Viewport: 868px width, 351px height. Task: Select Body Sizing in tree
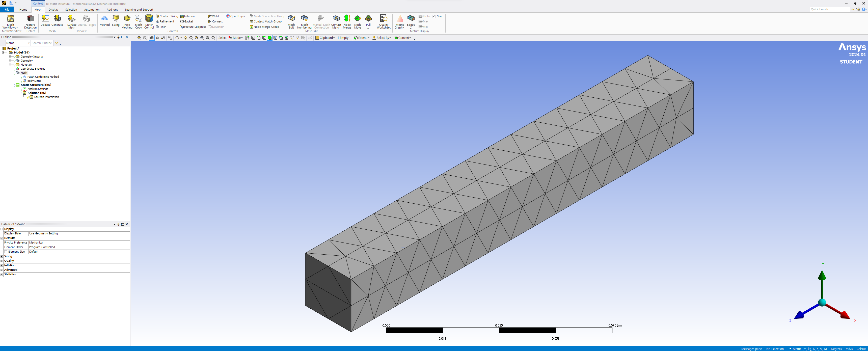coord(34,81)
